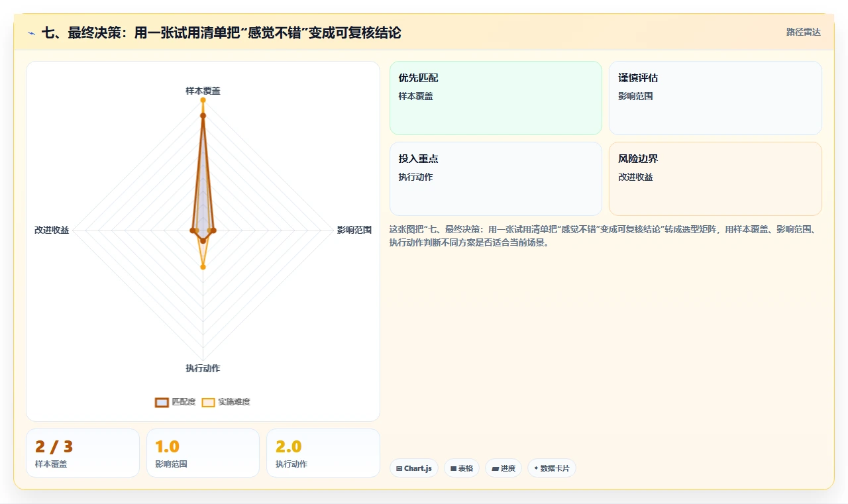Click the 执行动作 radar axis label
Viewport: 848px width, 504px height.
point(203,368)
